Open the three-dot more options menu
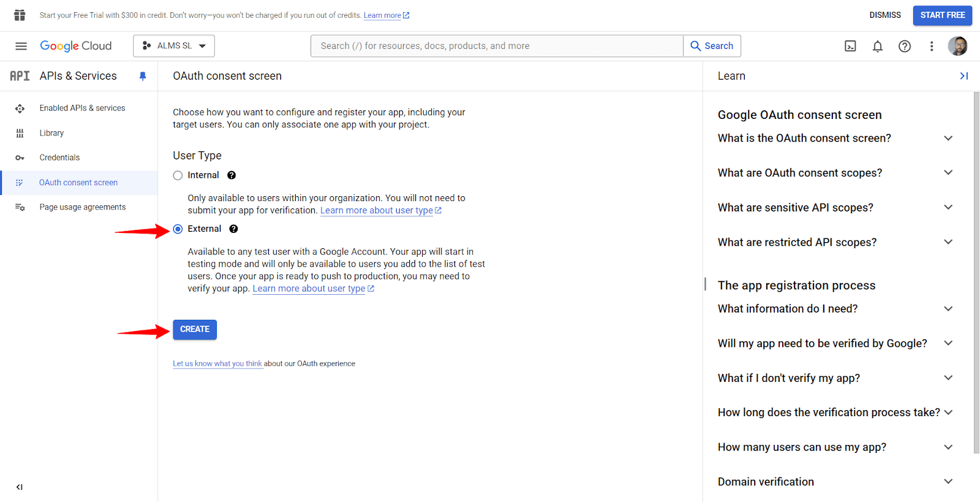 [x=931, y=46]
